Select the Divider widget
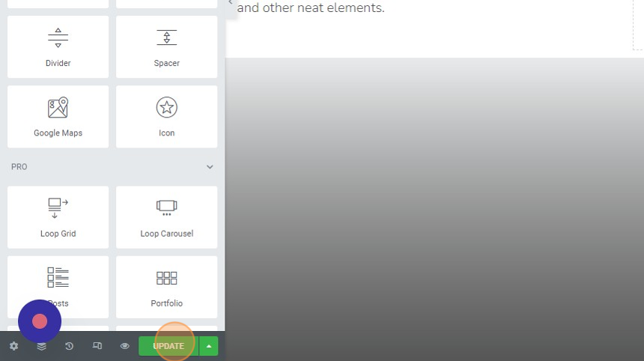 coord(58,47)
